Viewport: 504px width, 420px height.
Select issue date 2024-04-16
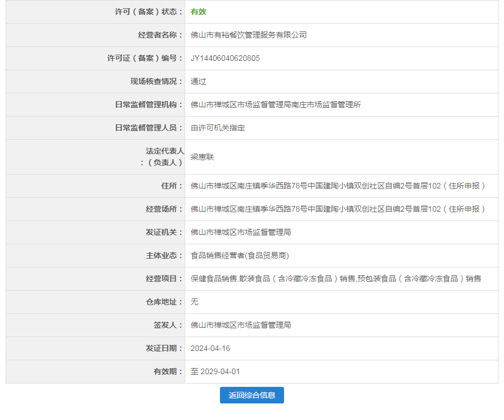pyautogui.click(x=210, y=348)
